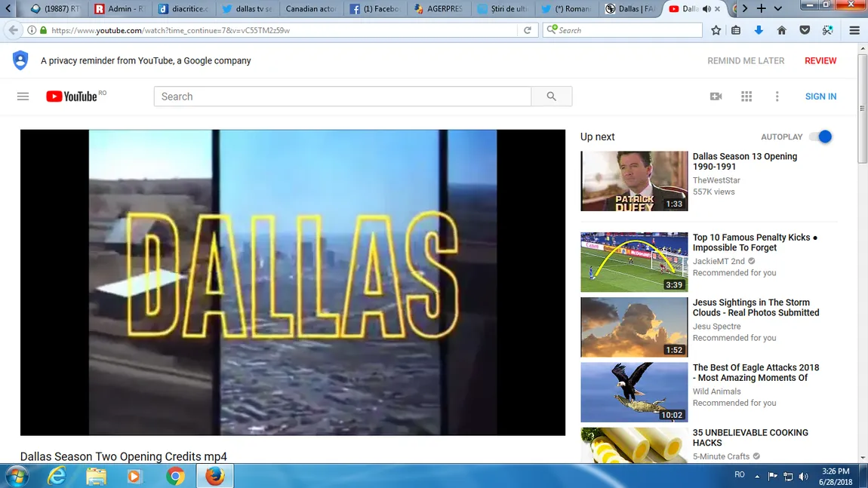Show hidden tray icons arrow
868x488 pixels.
pyautogui.click(x=757, y=477)
